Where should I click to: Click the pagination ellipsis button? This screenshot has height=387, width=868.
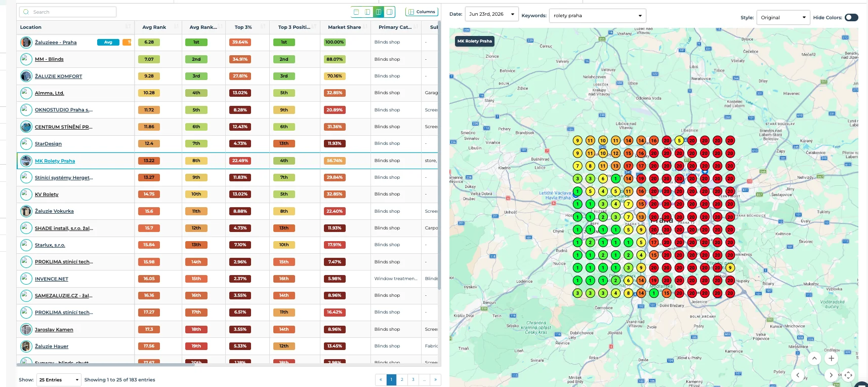pyautogui.click(x=425, y=379)
